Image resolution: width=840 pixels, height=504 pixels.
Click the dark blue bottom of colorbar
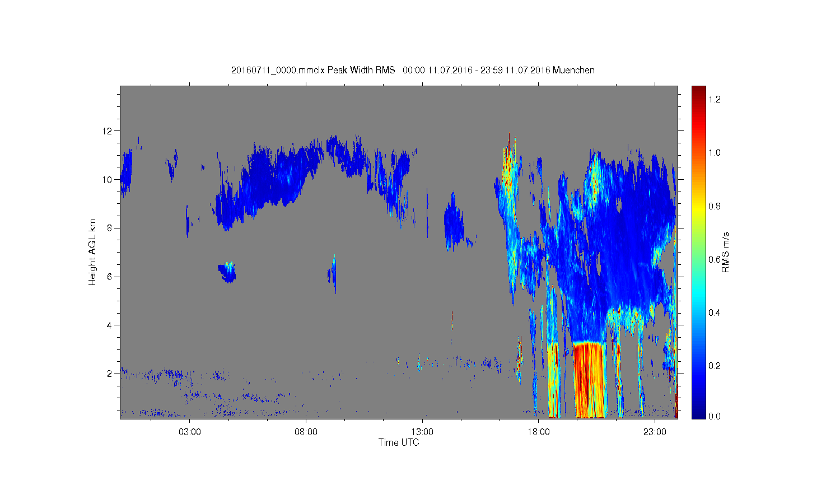[x=698, y=413]
